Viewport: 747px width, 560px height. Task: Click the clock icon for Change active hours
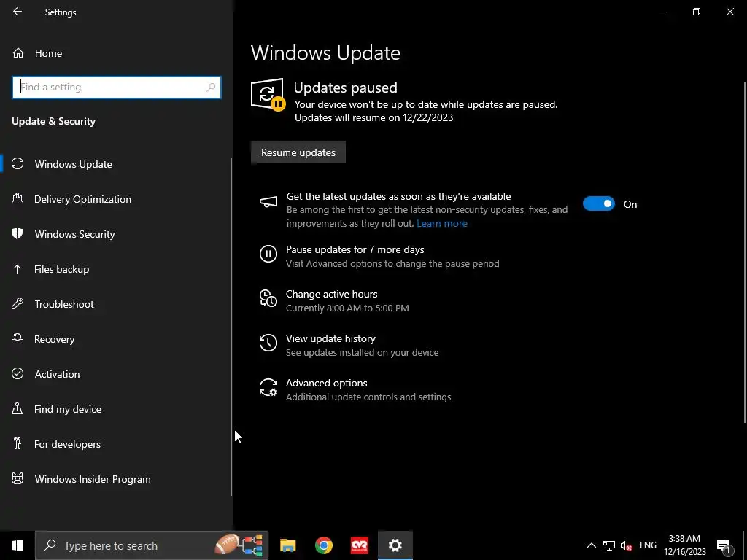(x=268, y=298)
